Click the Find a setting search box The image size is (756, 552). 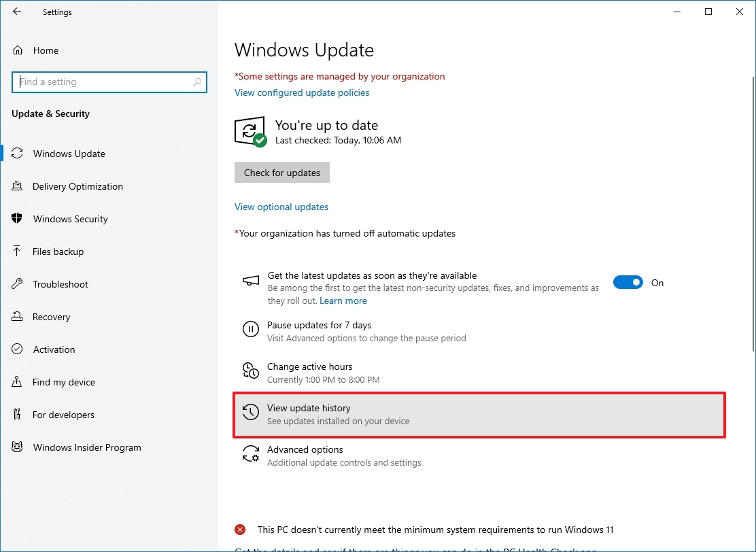(x=109, y=82)
